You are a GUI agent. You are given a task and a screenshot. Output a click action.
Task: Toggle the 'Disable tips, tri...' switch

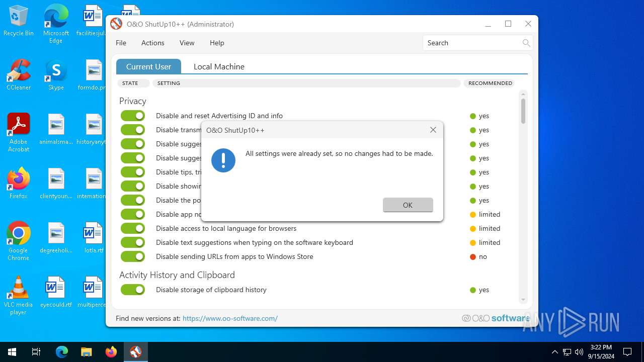click(x=133, y=172)
